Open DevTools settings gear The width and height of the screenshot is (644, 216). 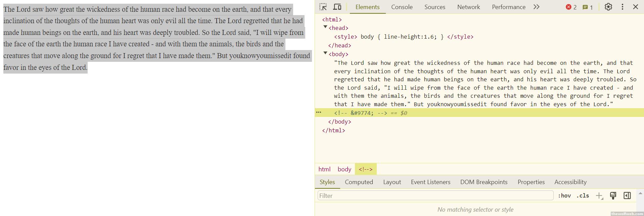[608, 7]
